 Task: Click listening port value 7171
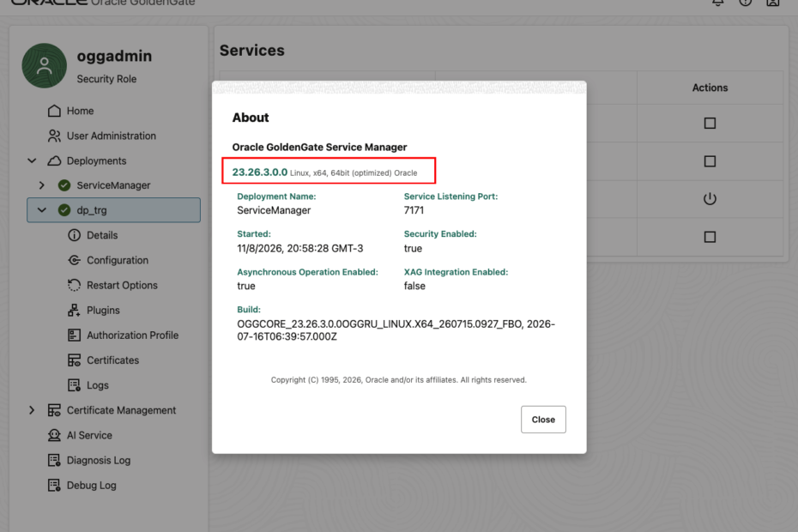pyautogui.click(x=414, y=210)
